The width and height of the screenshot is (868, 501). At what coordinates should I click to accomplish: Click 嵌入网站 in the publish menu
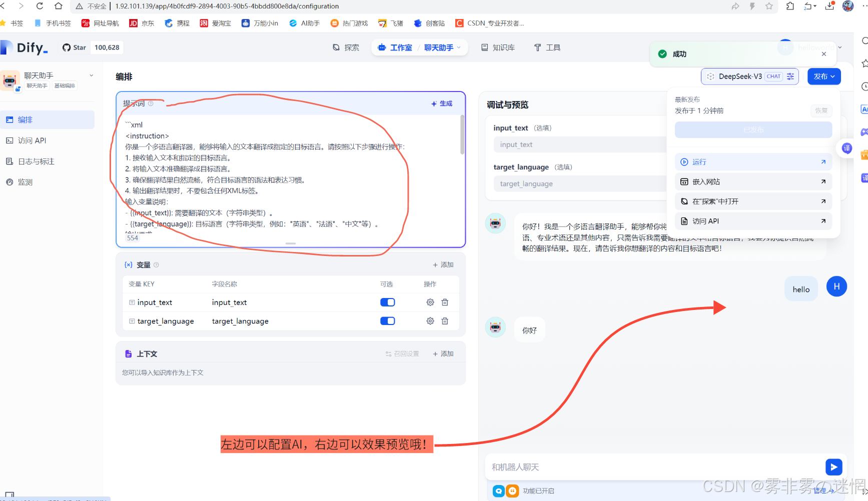click(x=753, y=181)
